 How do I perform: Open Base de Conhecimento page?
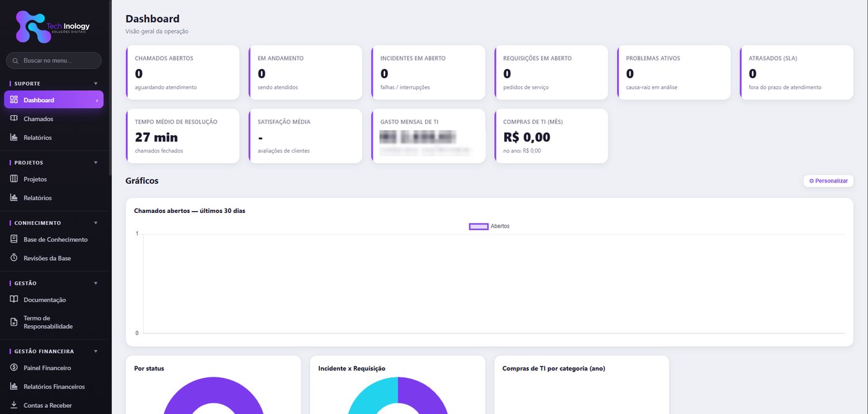point(54,239)
